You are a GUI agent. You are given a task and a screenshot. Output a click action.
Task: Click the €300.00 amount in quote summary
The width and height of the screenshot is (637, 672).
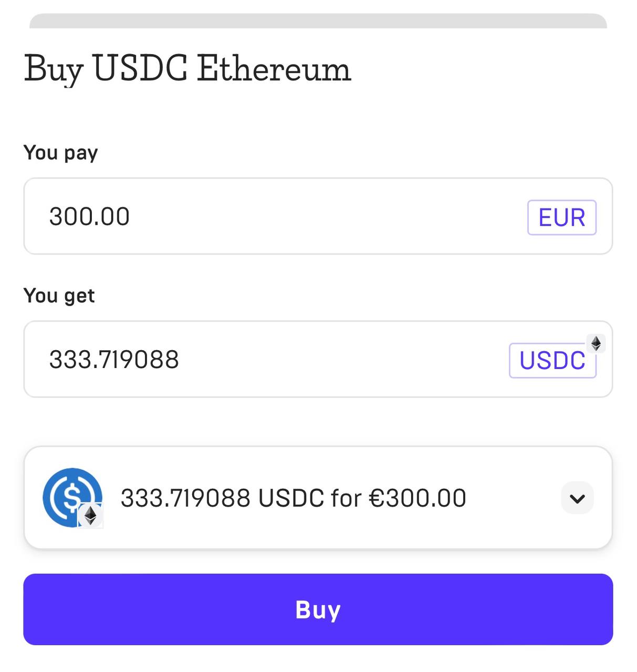(x=418, y=498)
